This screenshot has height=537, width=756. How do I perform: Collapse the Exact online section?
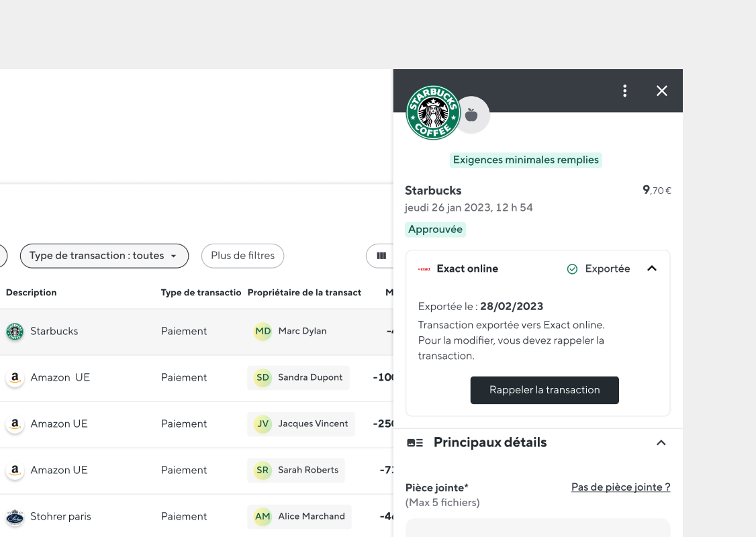coord(652,268)
